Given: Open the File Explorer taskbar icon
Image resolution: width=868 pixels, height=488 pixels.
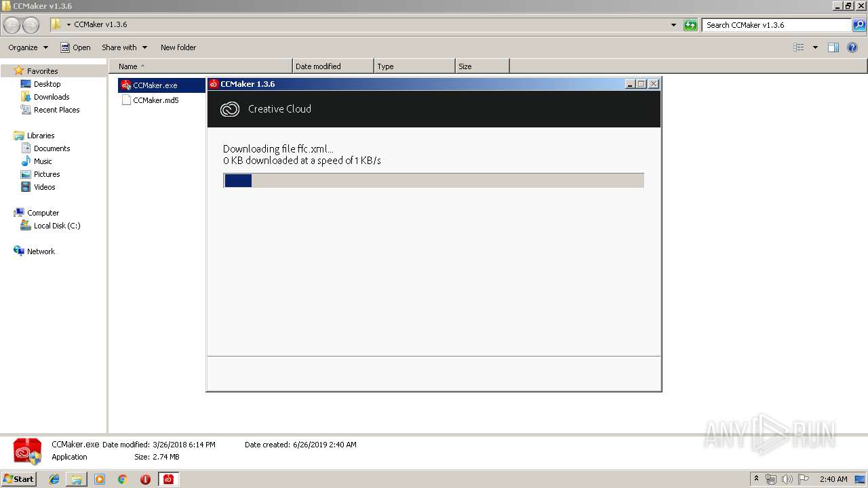Looking at the screenshot, I should (x=77, y=479).
